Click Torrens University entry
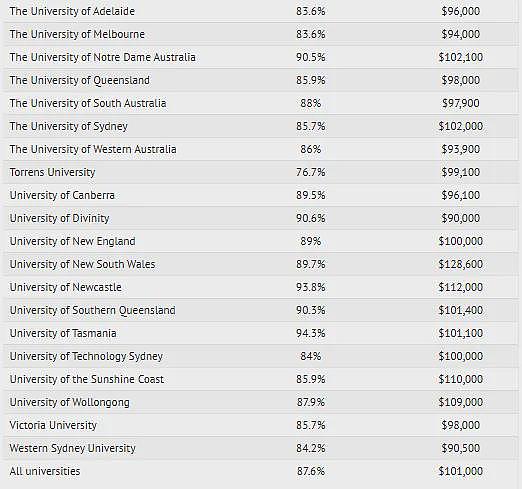This screenshot has width=522, height=489. point(52,172)
